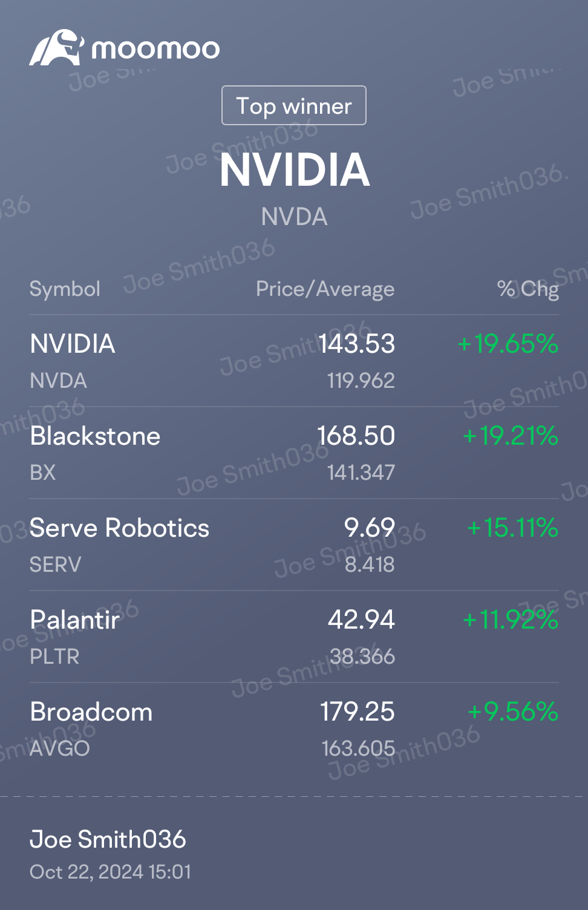Click the % Chg column header
This screenshot has height=910, width=588.
click(x=528, y=289)
